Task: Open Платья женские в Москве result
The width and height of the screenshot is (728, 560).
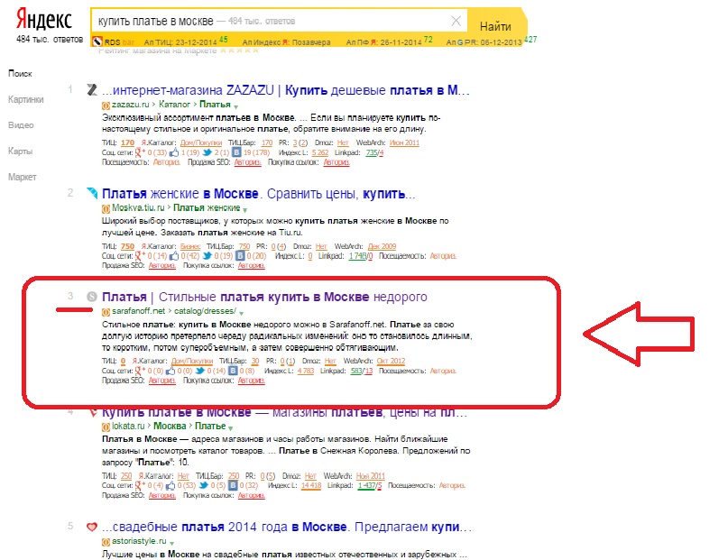Action: 258,194
